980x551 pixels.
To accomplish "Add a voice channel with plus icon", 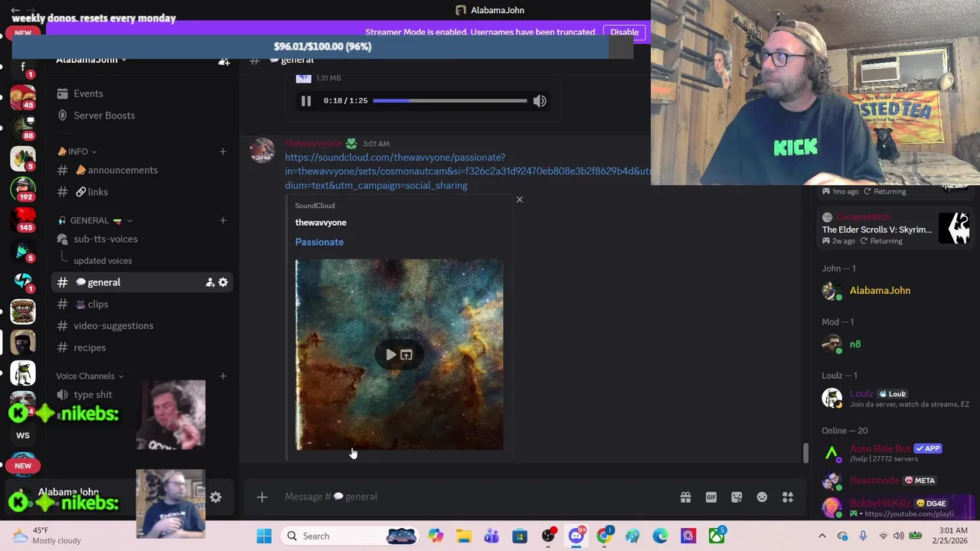I will (x=223, y=376).
